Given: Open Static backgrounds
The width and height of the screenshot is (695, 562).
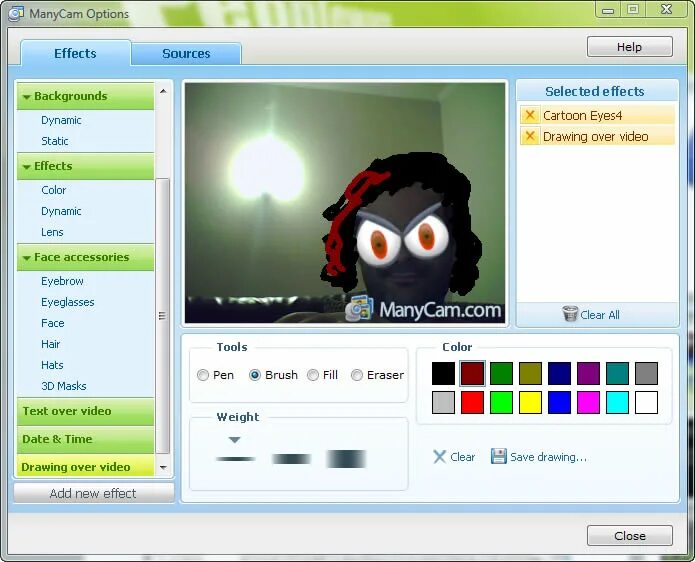Looking at the screenshot, I should click(55, 141).
